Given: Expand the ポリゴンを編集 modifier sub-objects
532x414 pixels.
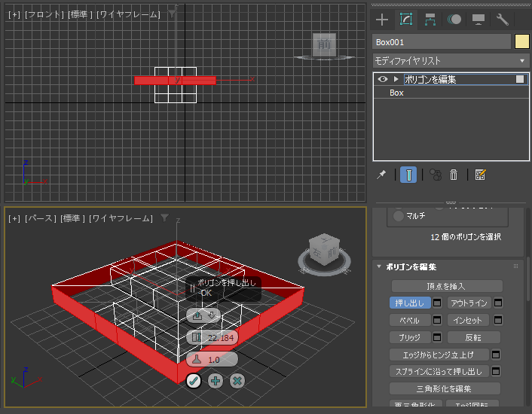Looking at the screenshot, I should tap(396, 79).
